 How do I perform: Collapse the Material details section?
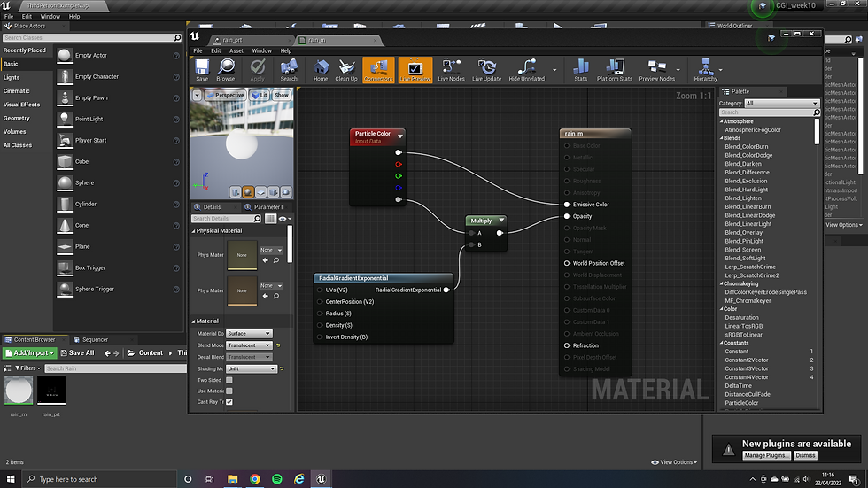point(194,321)
